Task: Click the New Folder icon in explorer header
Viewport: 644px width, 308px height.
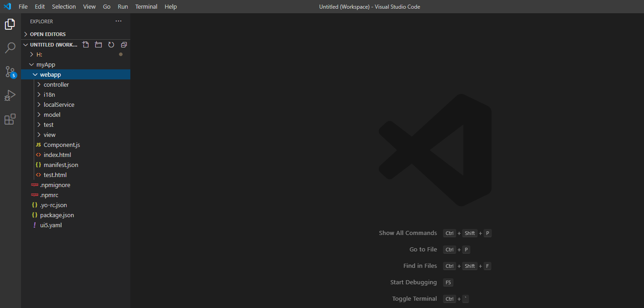Action: (x=98, y=45)
